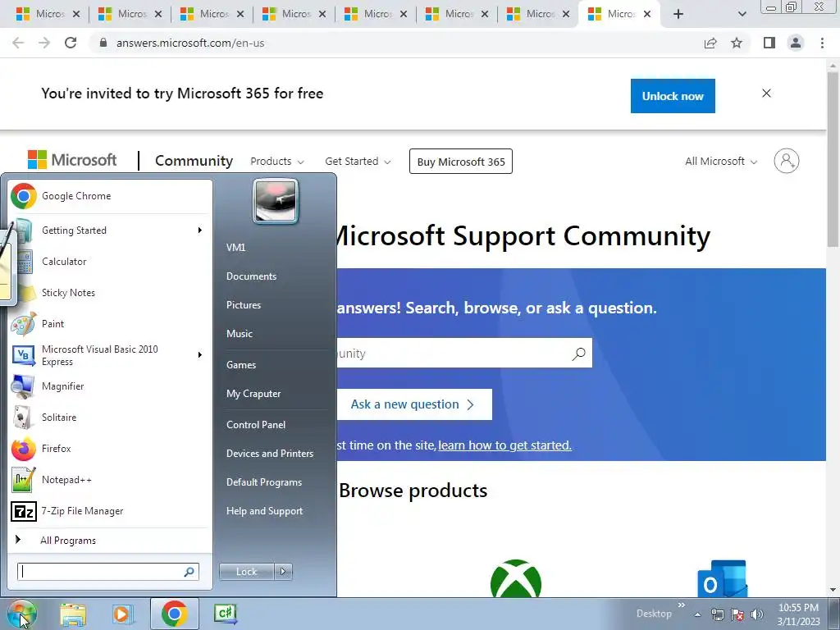The image size is (840, 630).
Task: Open Chrome profile avatar menu
Action: (x=796, y=43)
